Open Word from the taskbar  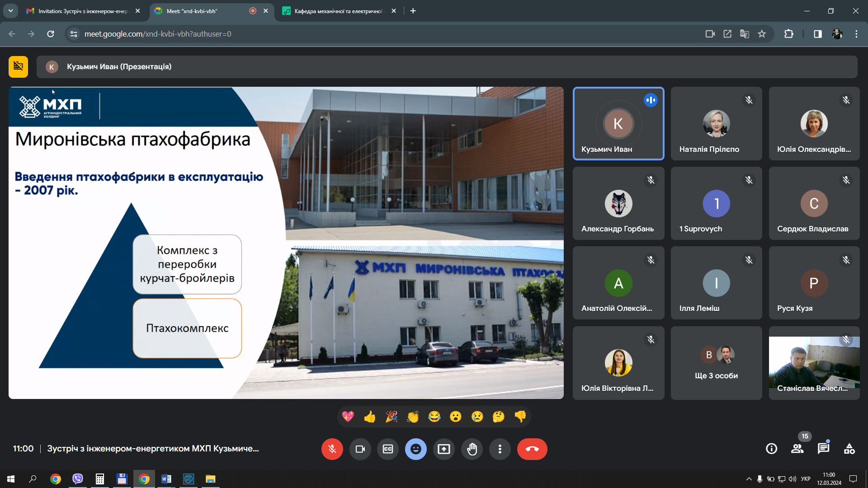pos(166,479)
